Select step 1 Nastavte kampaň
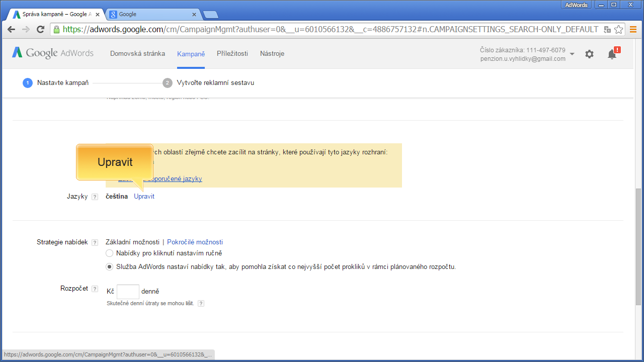644x362 pixels. pyautogui.click(x=56, y=82)
